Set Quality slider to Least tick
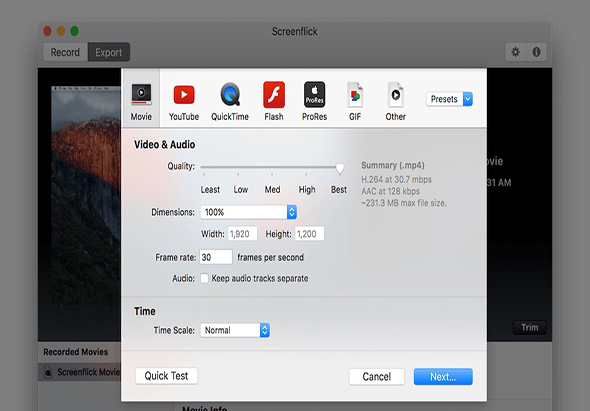The image size is (590, 411). click(x=204, y=173)
